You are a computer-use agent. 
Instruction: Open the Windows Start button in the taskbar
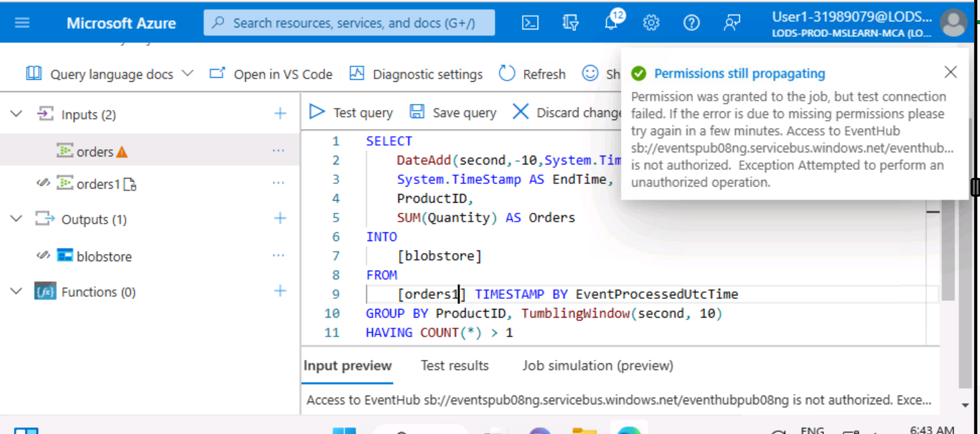[x=345, y=431]
